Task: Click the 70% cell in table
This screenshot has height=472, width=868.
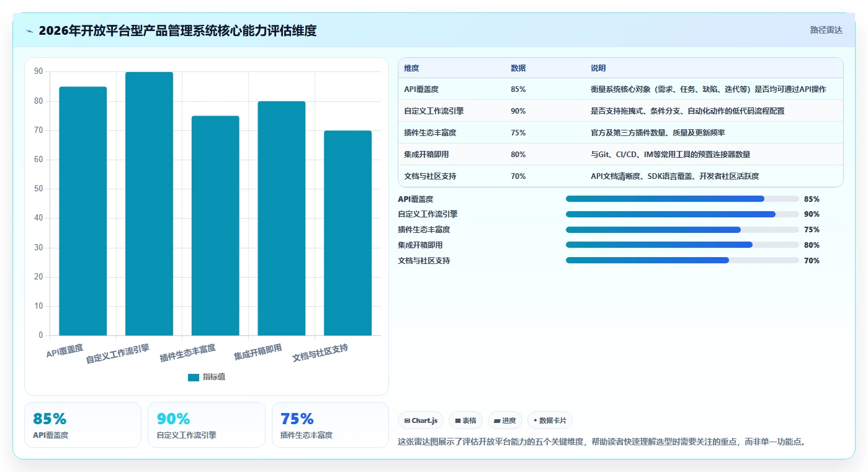Action: coord(518,176)
